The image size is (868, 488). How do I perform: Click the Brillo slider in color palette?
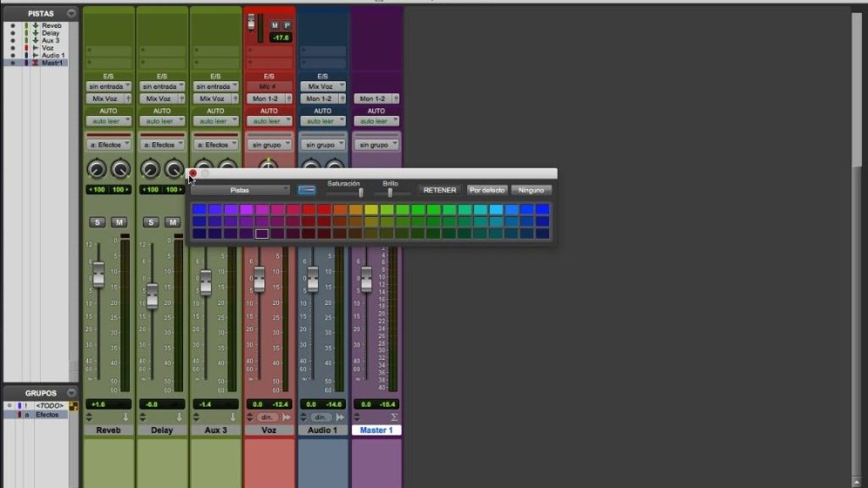coord(391,192)
